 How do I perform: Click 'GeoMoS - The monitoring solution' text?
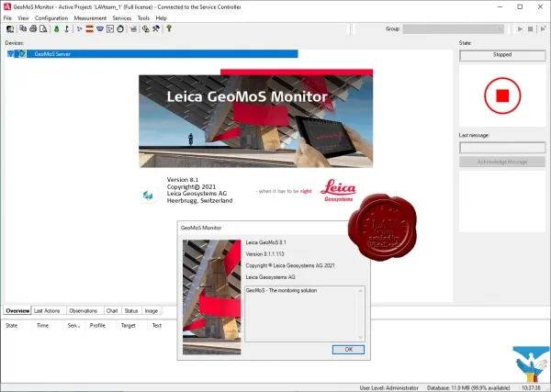(281, 290)
